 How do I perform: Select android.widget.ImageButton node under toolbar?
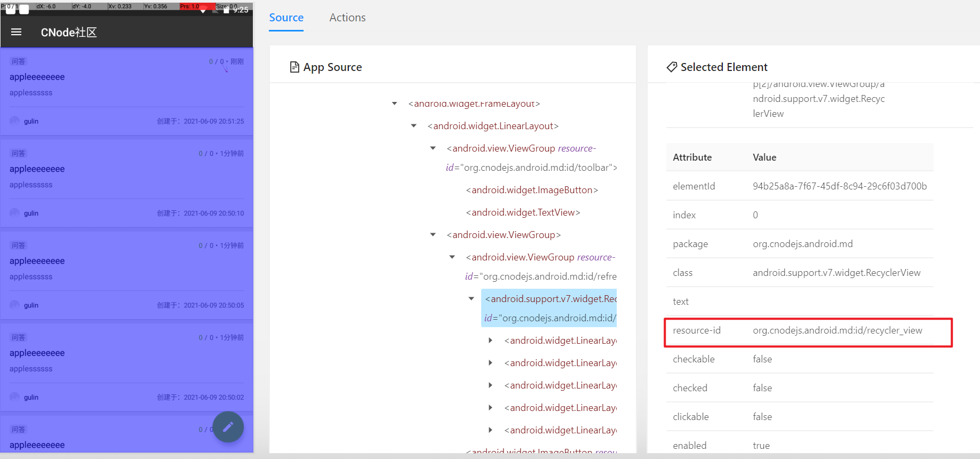pos(532,190)
